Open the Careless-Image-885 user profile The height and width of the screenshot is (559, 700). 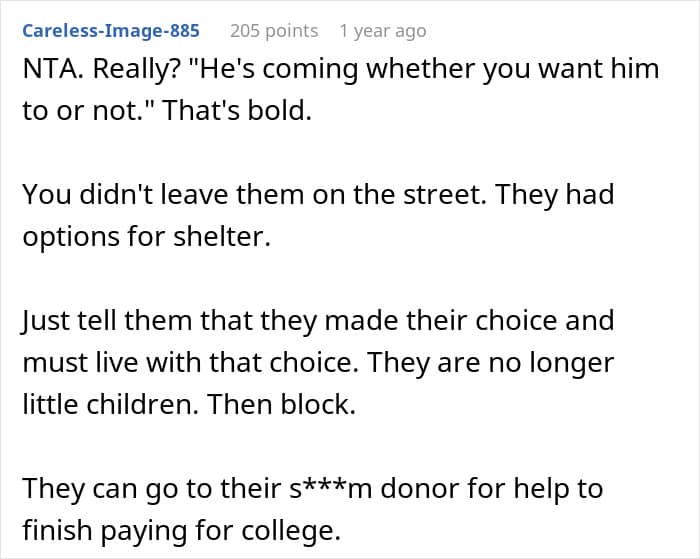[x=110, y=30]
